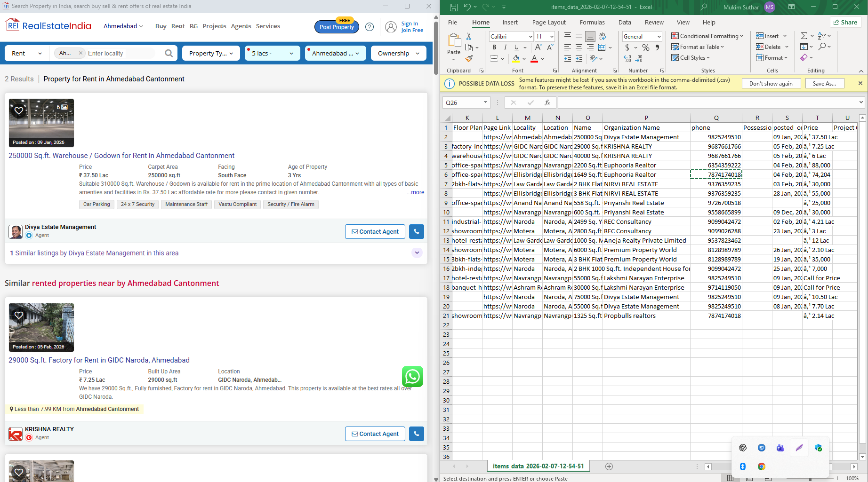This screenshot has height=482, width=868.
Task: Click Contact Agent for Divya Estate Management
Action: coord(375,231)
